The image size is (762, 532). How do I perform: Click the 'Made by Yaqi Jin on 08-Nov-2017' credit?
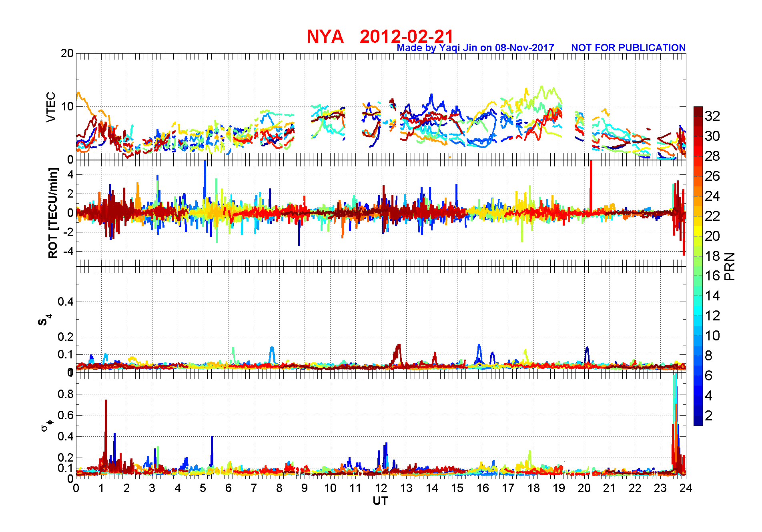coord(475,48)
